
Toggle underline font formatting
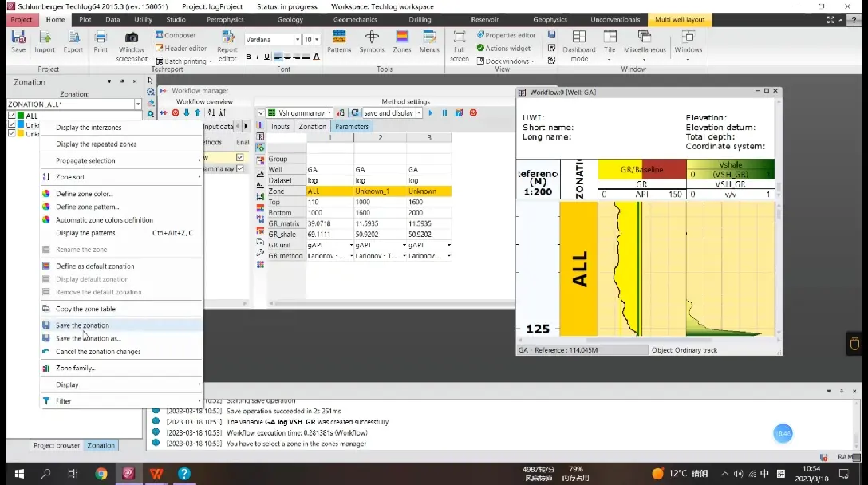(x=266, y=57)
